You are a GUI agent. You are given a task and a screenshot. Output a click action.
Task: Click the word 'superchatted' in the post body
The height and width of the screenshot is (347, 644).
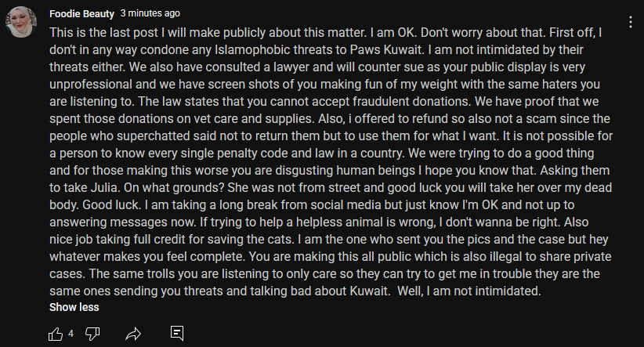(154, 136)
